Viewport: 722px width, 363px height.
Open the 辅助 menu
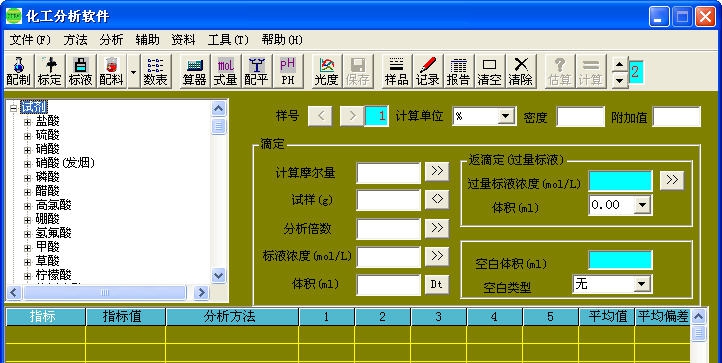pos(147,40)
